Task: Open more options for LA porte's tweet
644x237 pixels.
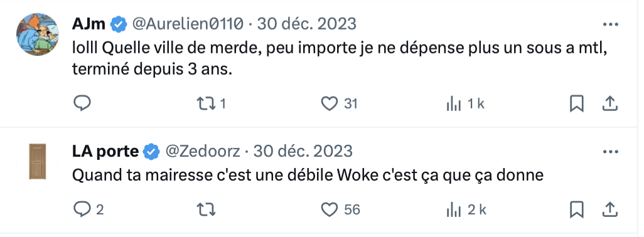Action: (x=610, y=152)
